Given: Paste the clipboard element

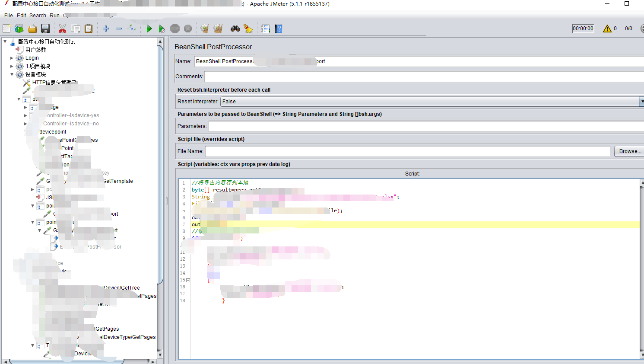Looking at the screenshot, I should click(89, 29).
